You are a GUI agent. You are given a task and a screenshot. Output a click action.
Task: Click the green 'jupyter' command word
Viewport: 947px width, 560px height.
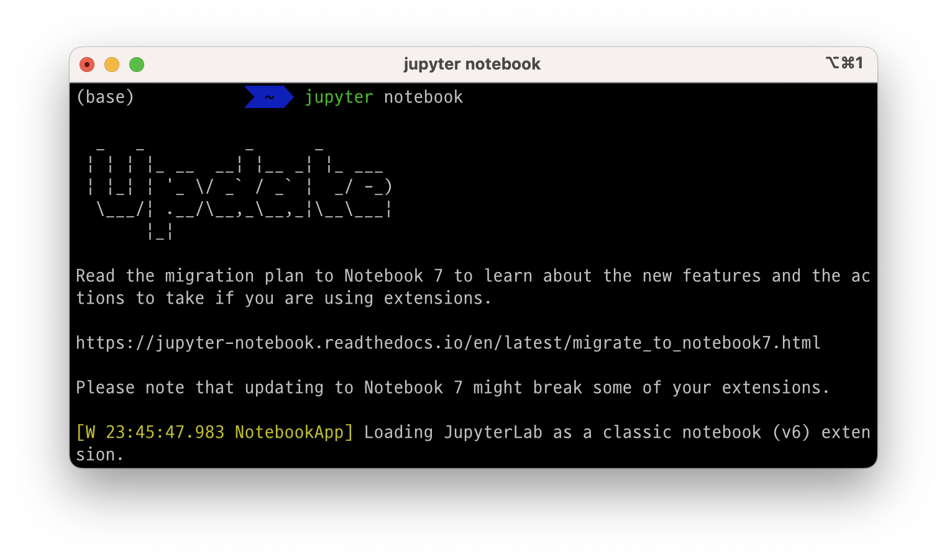(339, 97)
